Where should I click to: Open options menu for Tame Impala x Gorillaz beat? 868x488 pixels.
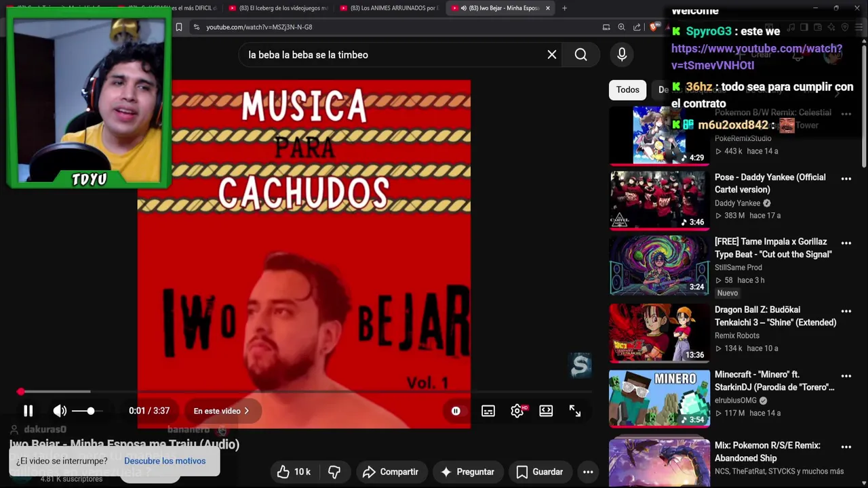point(846,243)
